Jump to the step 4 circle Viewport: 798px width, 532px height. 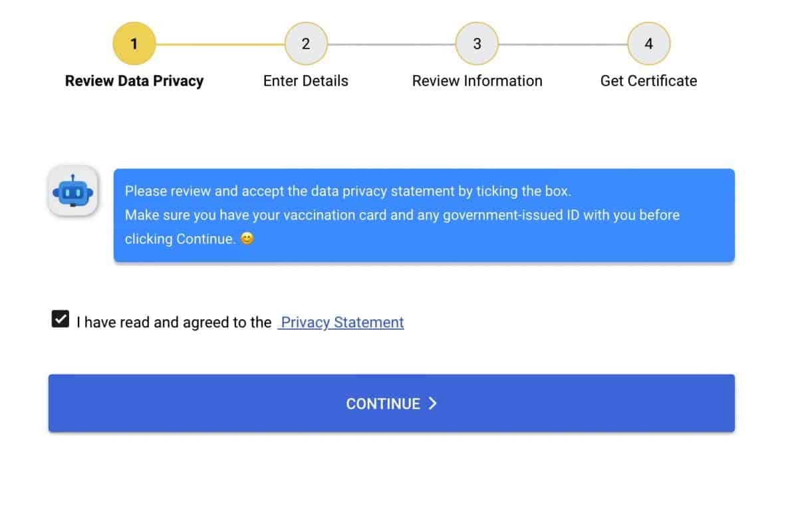(648, 44)
